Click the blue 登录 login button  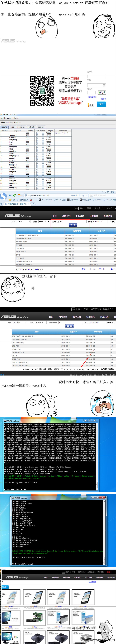click(101, 104)
